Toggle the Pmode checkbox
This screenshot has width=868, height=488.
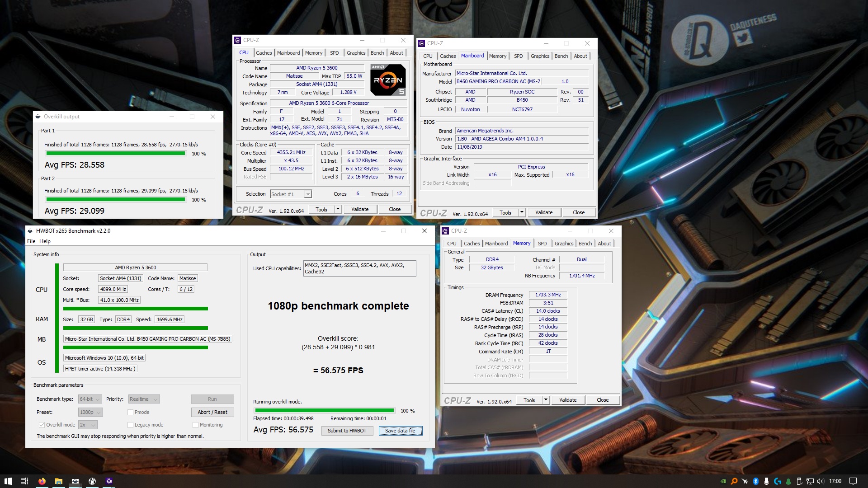130,412
